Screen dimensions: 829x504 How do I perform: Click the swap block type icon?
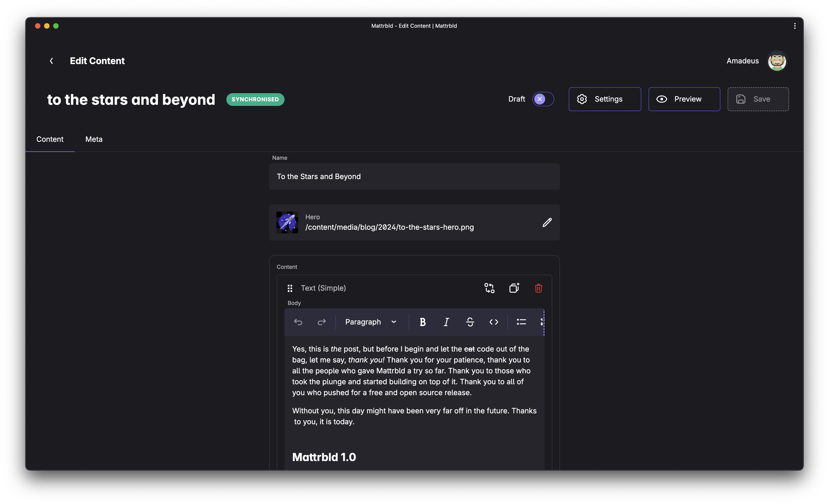click(489, 288)
